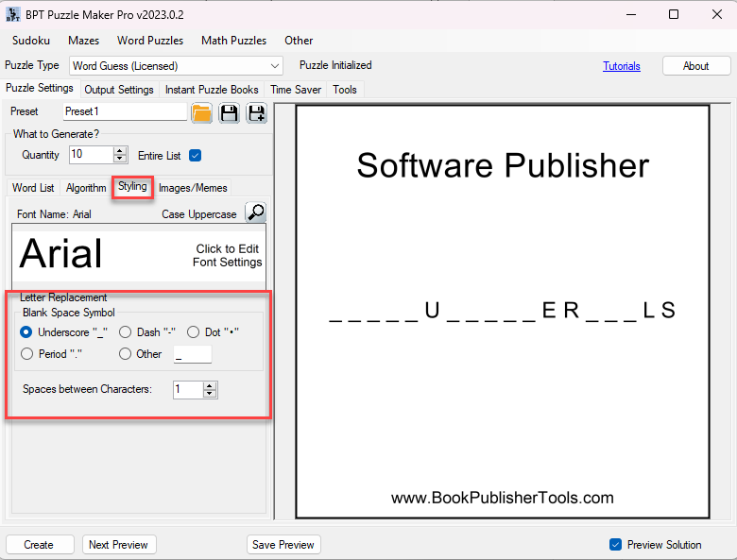Choose the Period blank space symbol
The image size is (737, 560).
click(x=26, y=354)
